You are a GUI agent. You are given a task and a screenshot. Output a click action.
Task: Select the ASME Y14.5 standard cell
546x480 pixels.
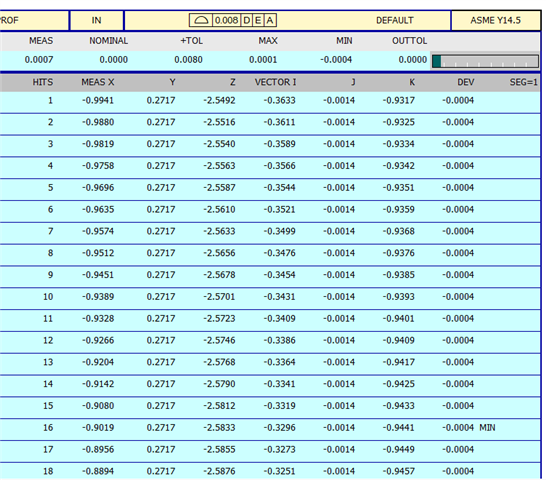496,21
